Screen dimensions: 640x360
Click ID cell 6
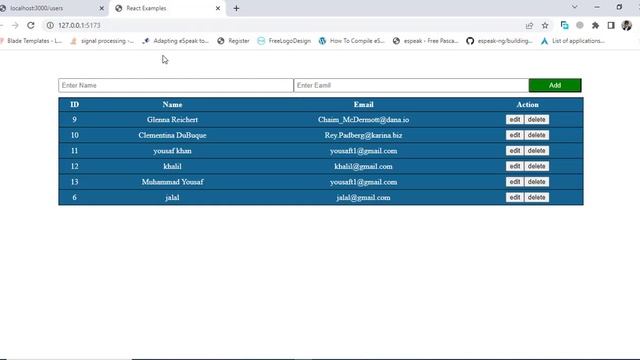(74, 197)
